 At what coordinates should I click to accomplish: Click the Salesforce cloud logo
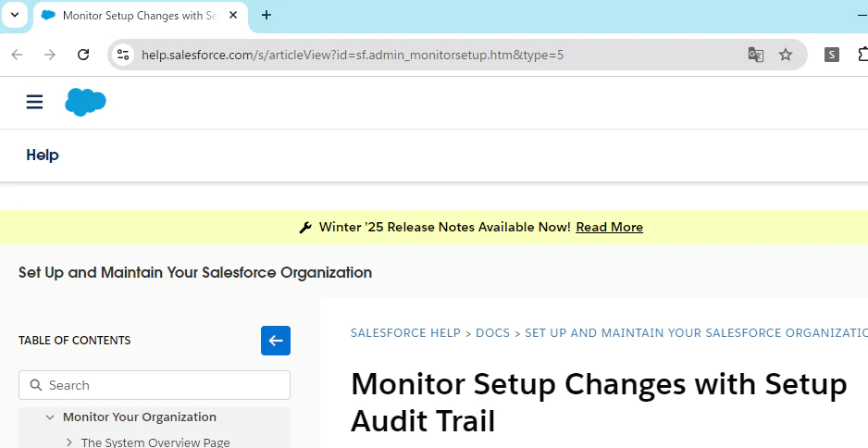85,102
